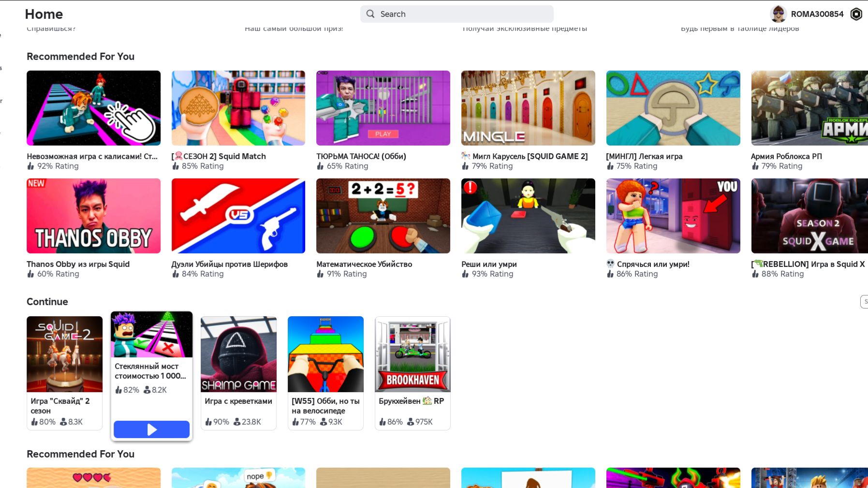Click the Continue section heading
This screenshot has height=488, width=868.
point(47,301)
